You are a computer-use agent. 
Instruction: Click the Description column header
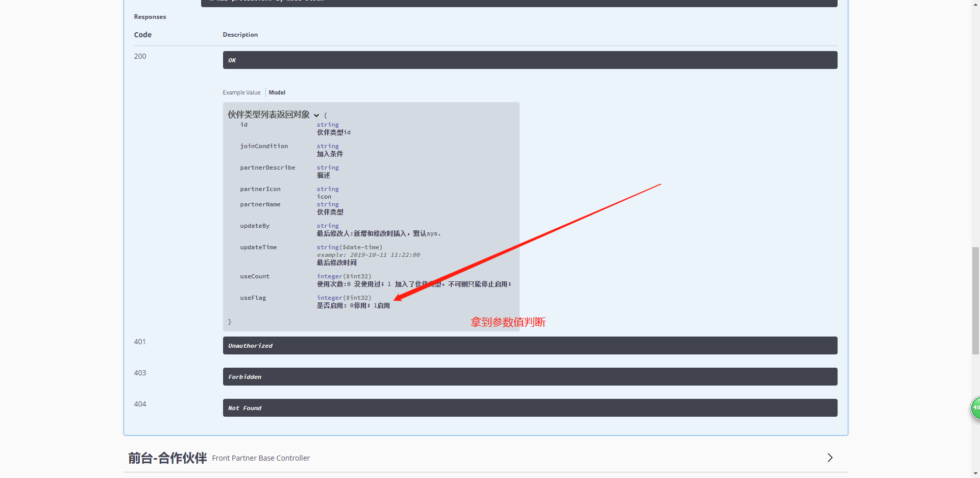[240, 35]
